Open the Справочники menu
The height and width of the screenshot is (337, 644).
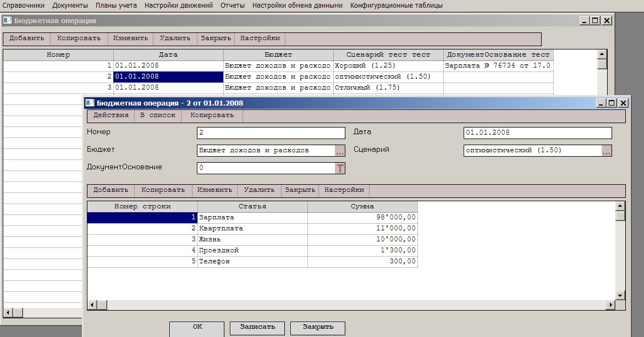(x=24, y=5)
